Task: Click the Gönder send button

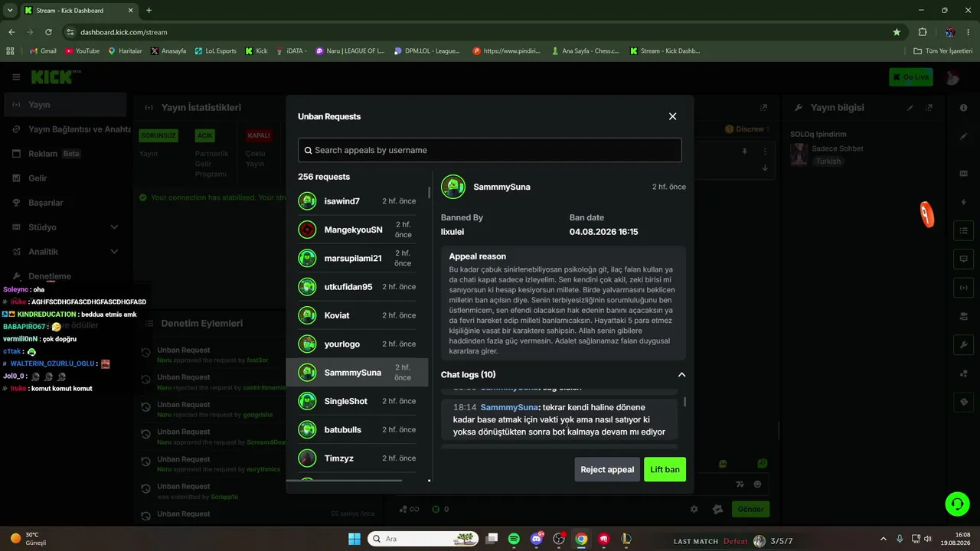Action: click(x=750, y=509)
